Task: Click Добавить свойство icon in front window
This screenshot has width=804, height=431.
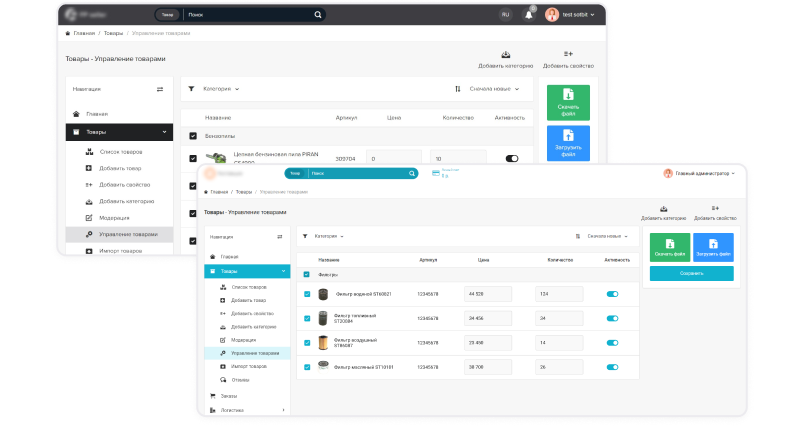Action: pos(714,208)
